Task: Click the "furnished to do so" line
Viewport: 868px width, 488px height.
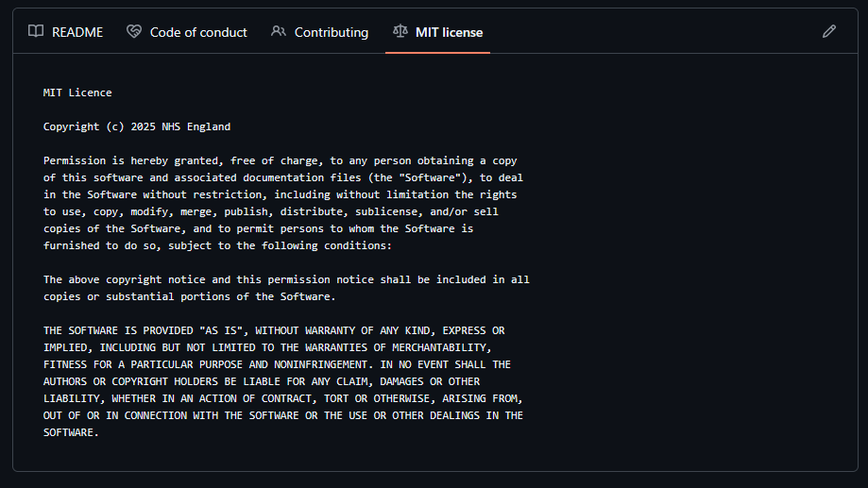Action: (217, 245)
